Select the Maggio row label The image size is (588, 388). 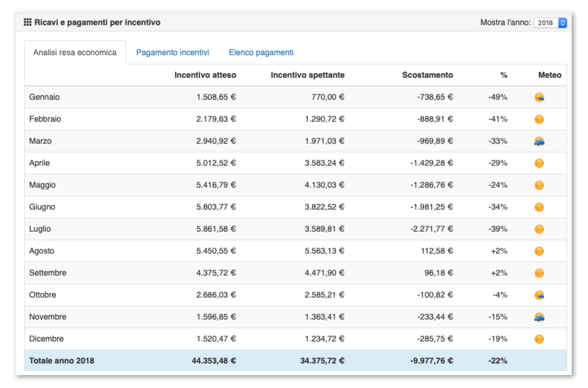(x=42, y=185)
